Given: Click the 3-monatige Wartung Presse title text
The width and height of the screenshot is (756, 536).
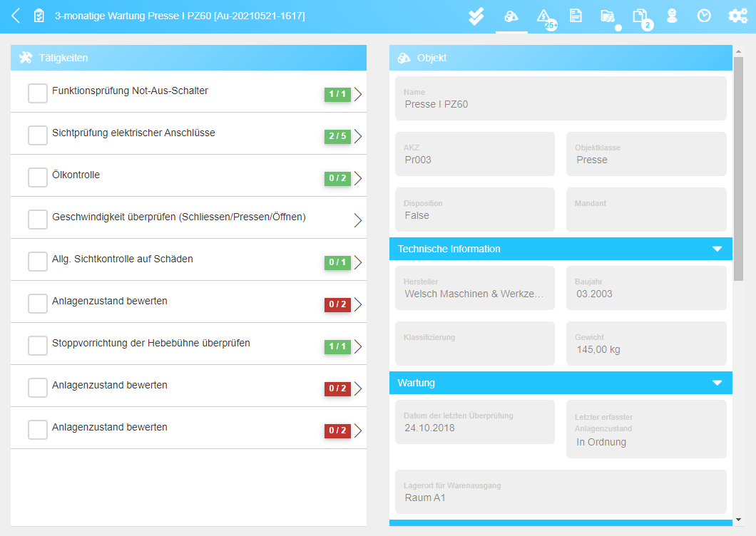Looking at the screenshot, I should 180,16.
